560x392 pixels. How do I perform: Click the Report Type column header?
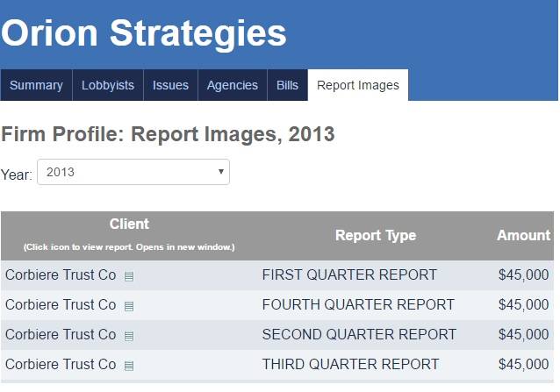376,235
